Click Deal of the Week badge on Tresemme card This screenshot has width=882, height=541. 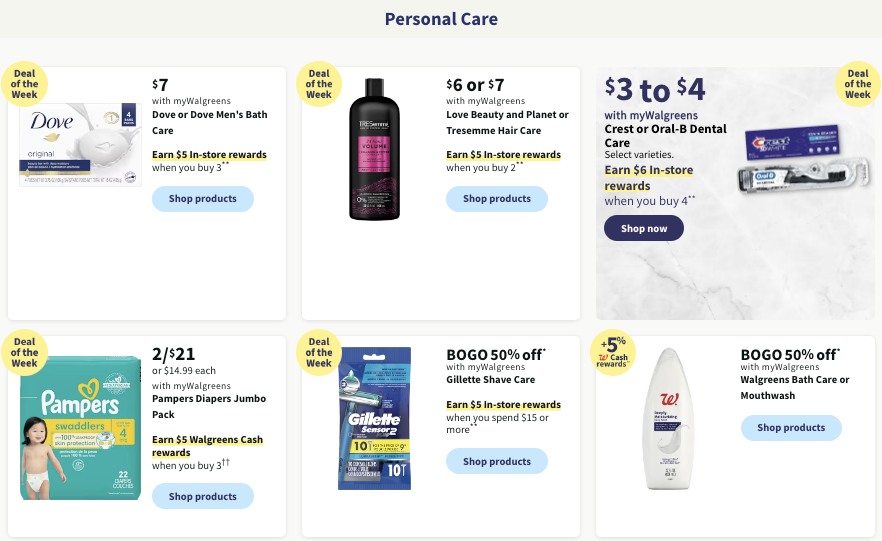tap(319, 84)
